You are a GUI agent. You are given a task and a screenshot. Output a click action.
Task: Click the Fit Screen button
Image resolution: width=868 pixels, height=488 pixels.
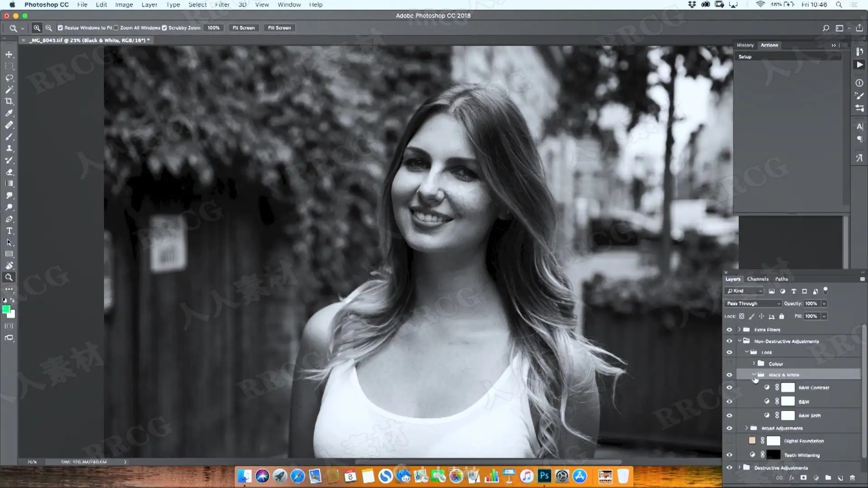243,28
